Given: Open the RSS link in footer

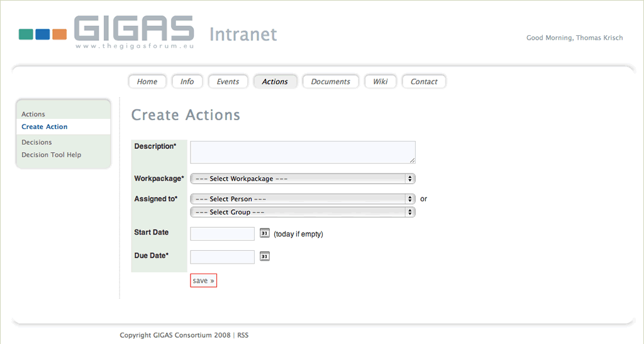Looking at the screenshot, I should click(x=243, y=335).
